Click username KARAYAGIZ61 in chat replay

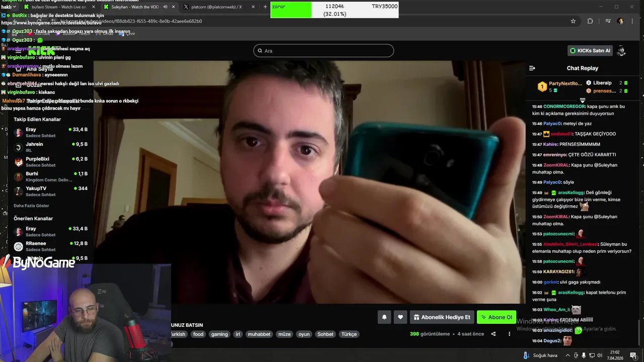(558, 272)
